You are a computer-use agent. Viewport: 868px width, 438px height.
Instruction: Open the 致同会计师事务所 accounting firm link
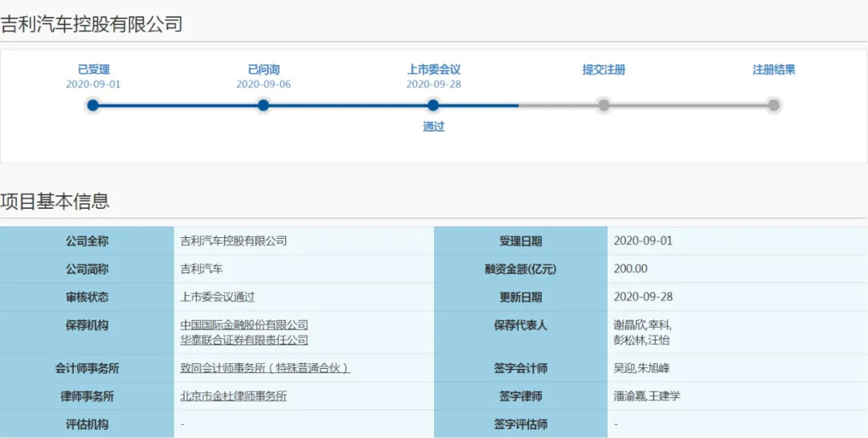[x=265, y=368]
